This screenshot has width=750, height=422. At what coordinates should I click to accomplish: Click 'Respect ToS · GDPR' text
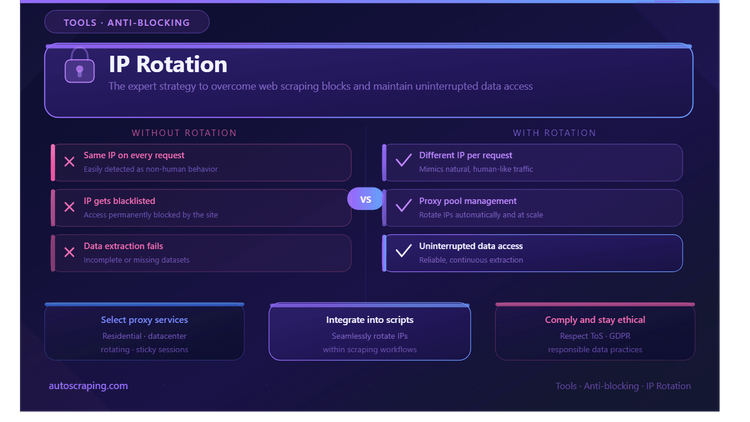595,336
